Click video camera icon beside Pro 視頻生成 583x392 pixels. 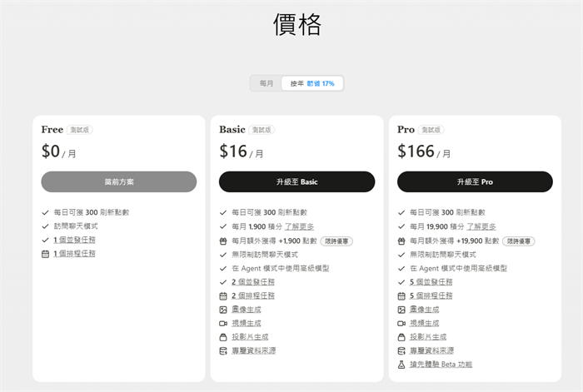[401, 324]
